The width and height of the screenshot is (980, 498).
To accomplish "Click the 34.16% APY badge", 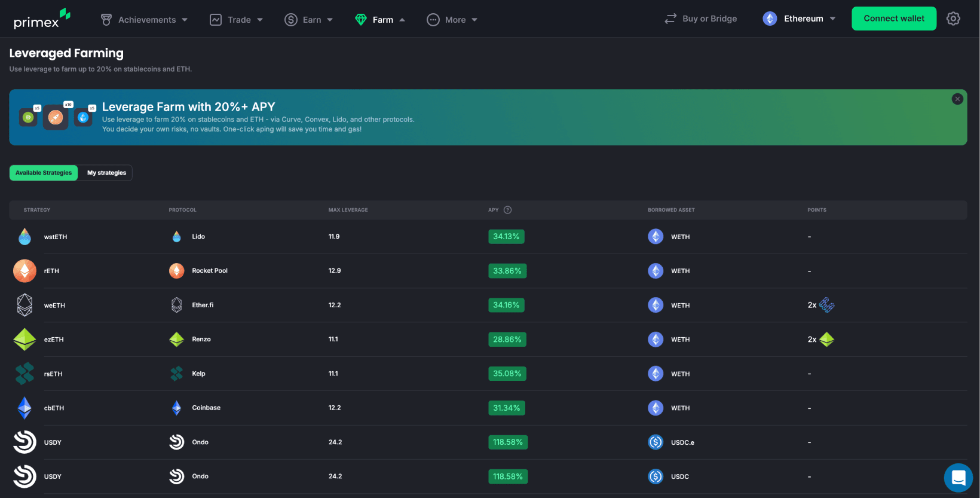I will (x=506, y=305).
